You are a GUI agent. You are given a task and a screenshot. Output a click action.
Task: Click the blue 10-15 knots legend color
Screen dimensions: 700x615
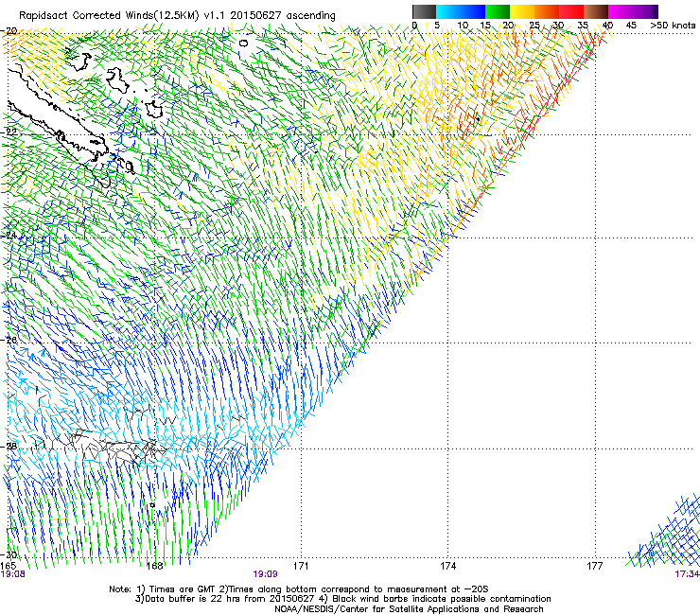tap(473, 11)
